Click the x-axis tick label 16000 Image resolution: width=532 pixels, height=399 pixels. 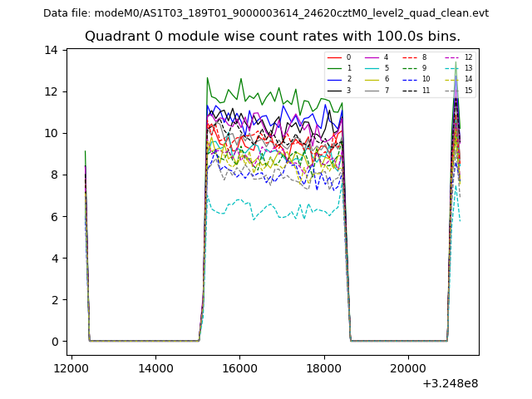[239, 368]
